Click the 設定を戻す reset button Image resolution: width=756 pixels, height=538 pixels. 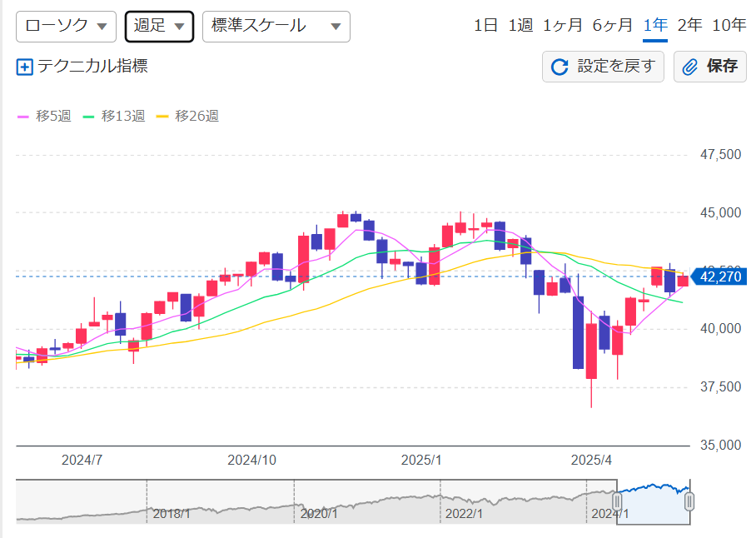pyautogui.click(x=603, y=67)
